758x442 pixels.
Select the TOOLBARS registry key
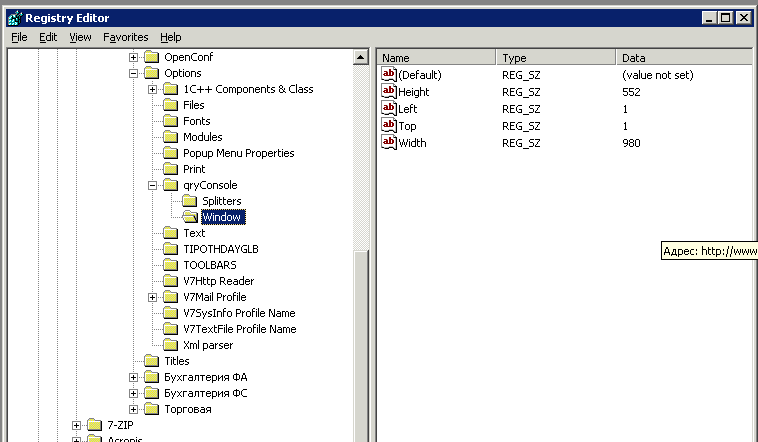[211, 265]
